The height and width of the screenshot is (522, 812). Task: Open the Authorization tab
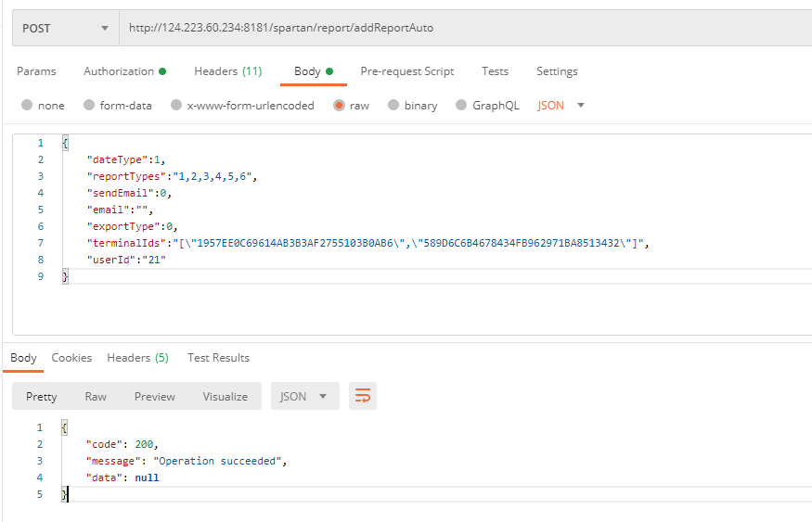[x=124, y=71]
